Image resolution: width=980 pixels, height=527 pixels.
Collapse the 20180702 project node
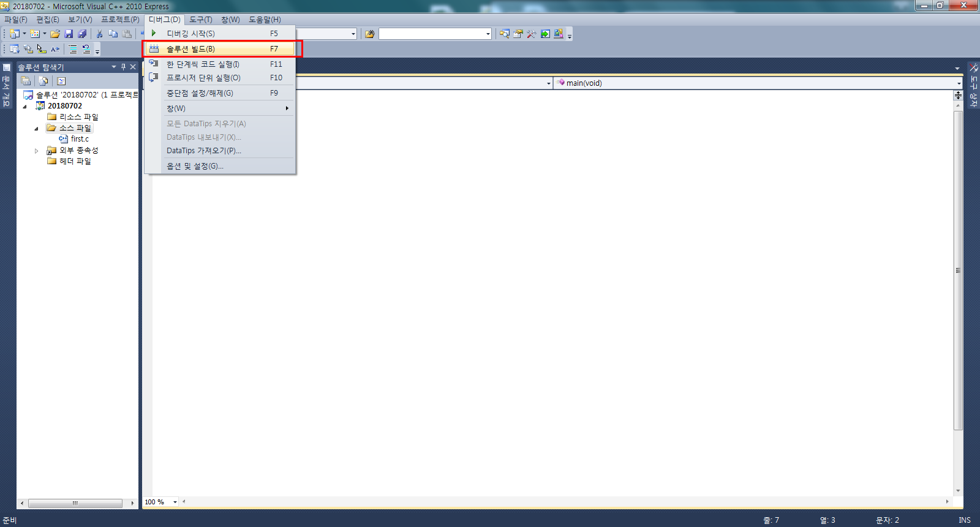tap(25, 106)
